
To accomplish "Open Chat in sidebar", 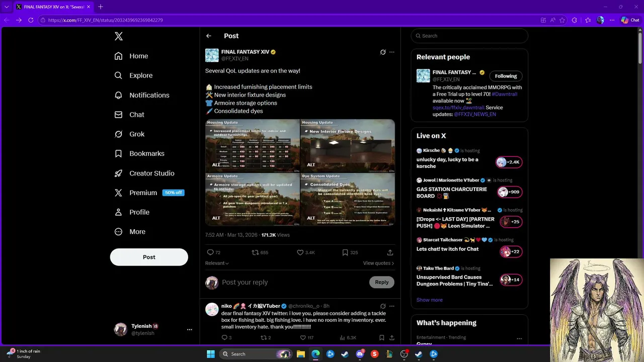I will point(129,115).
